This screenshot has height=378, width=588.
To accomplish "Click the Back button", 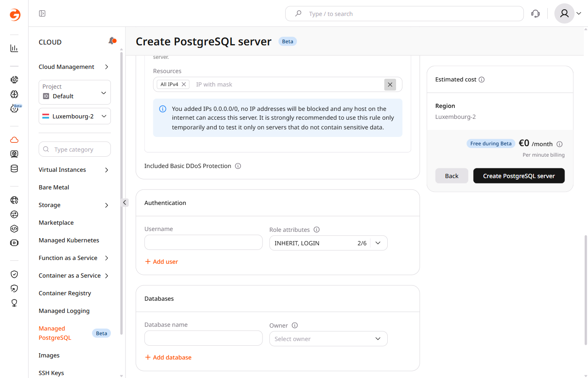I will (451, 176).
